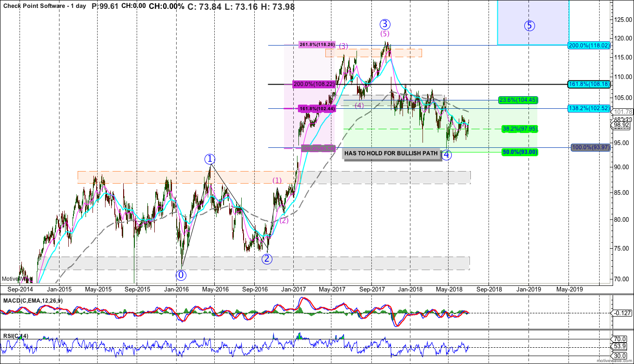The width and height of the screenshot is (634, 364).
Task: Select the circled wave 3 label at the peak
Action: tap(384, 24)
